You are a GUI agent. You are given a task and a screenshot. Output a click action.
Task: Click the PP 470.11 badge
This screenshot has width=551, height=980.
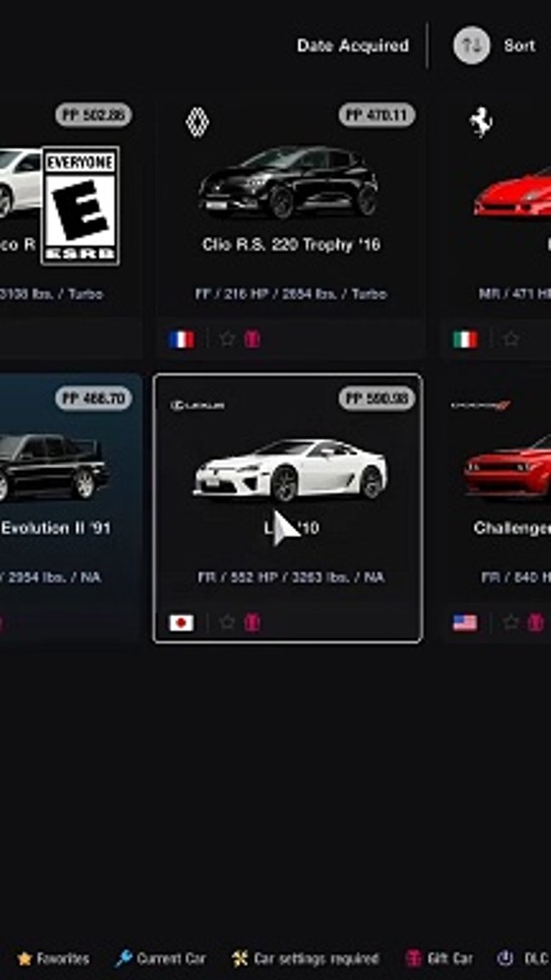point(377,115)
